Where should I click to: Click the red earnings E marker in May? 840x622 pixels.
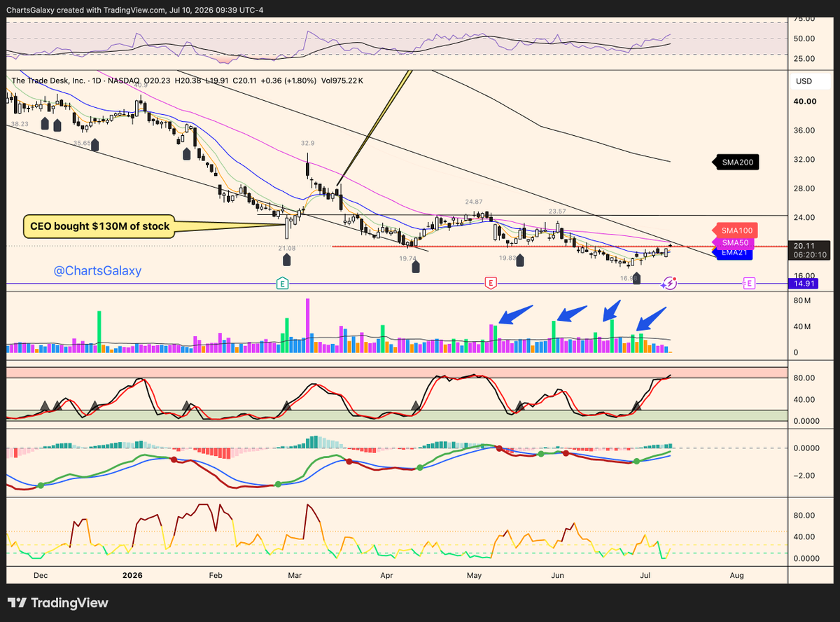(491, 284)
